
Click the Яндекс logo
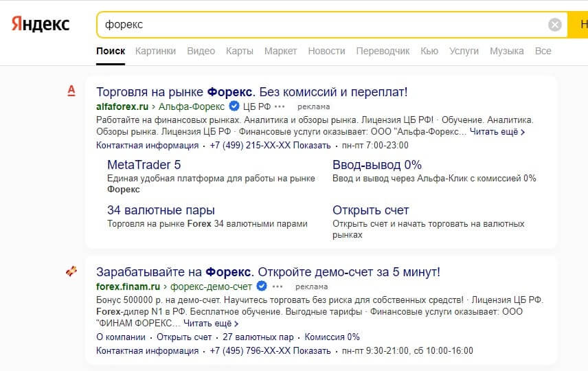[x=41, y=24]
